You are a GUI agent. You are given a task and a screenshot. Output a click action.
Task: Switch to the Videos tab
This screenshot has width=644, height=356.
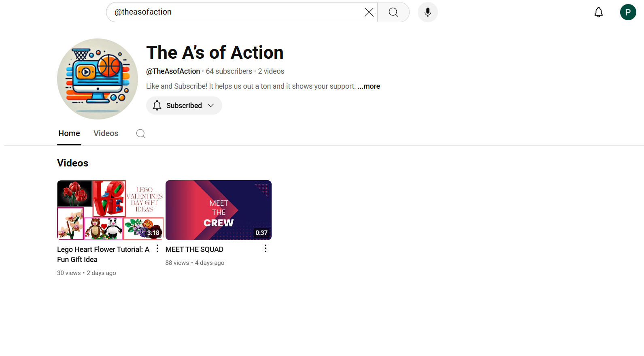point(106,133)
